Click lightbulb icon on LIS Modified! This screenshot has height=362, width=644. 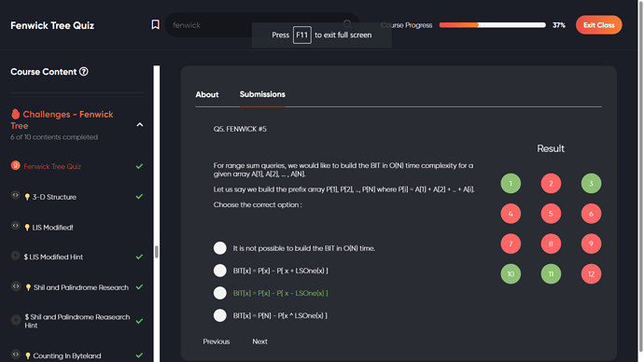coord(27,228)
